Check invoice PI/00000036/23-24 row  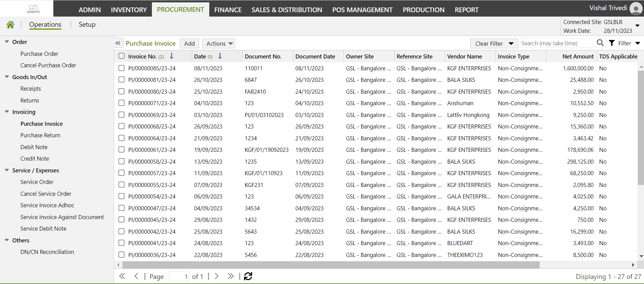(122, 255)
